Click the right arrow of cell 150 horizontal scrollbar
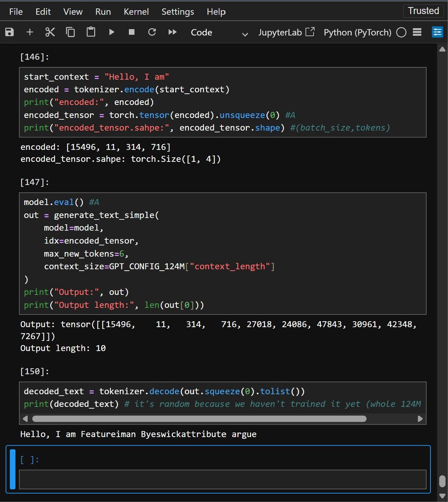 420,418
